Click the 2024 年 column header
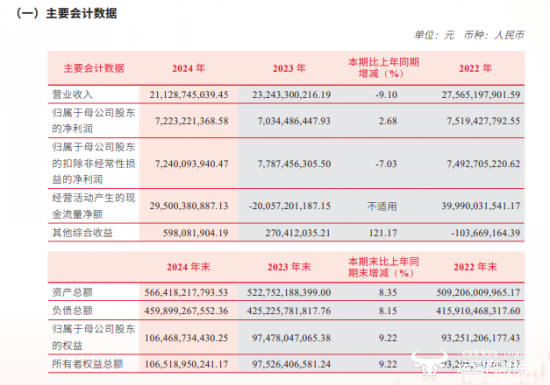 (188, 68)
